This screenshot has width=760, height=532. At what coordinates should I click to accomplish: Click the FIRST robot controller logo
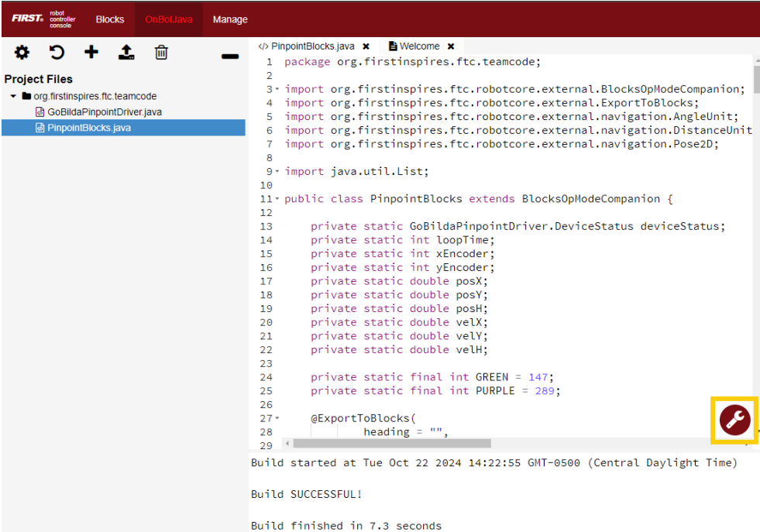coord(43,19)
